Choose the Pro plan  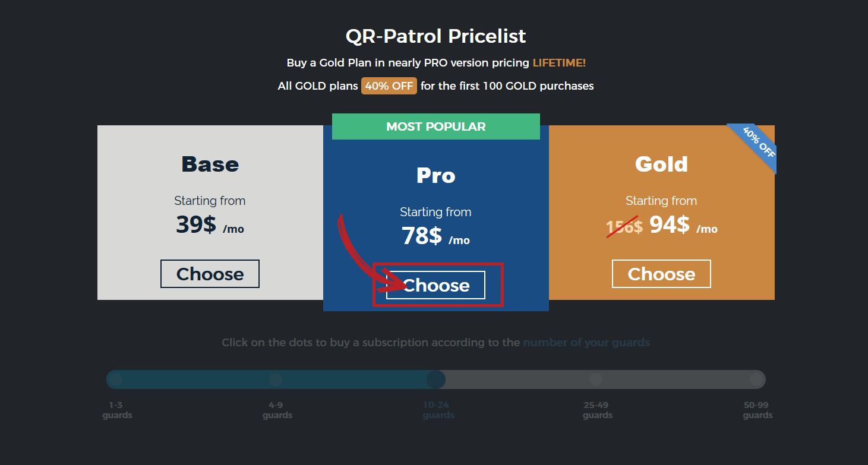pos(435,285)
